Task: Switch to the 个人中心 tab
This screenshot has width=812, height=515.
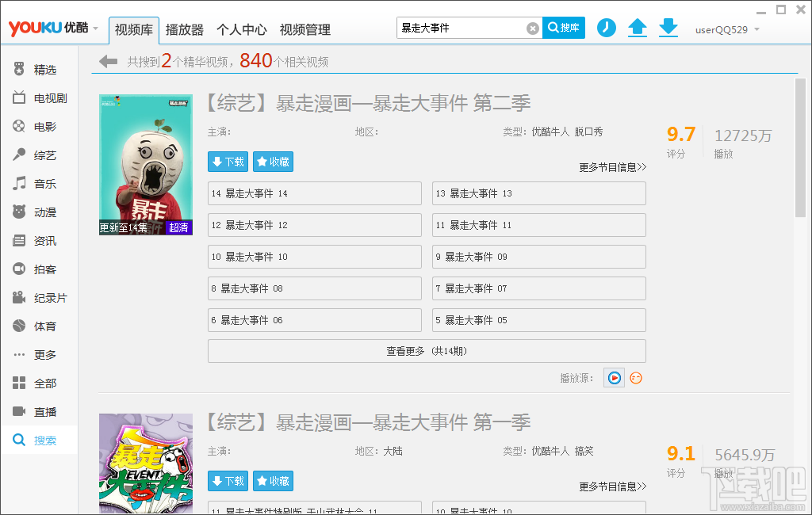Action: [241, 30]
